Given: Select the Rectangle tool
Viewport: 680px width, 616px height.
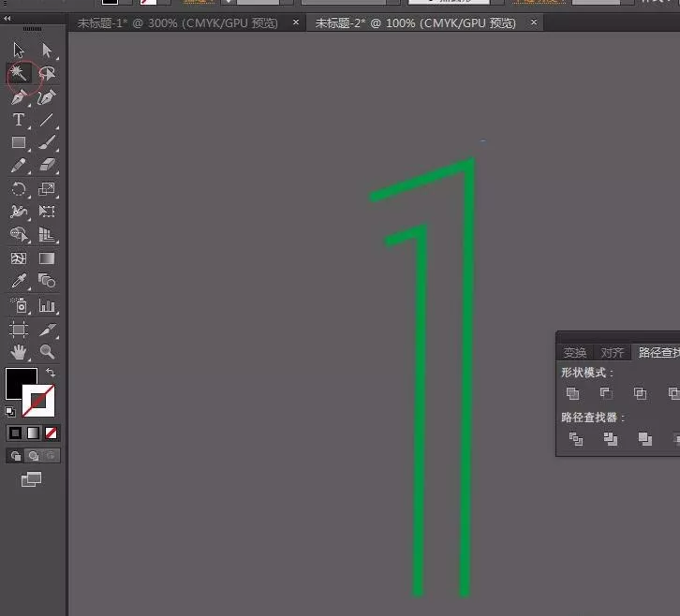Looking at the screenshot, I should (19, 142).
